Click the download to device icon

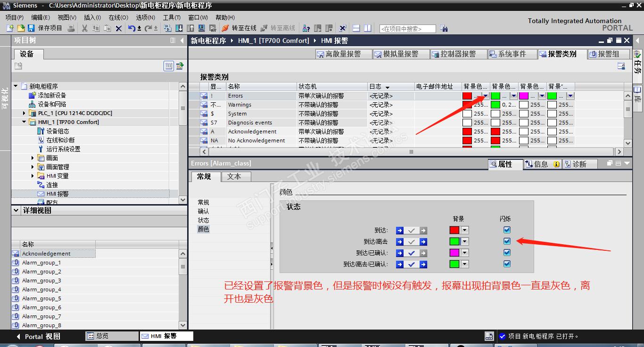(178, 28)
